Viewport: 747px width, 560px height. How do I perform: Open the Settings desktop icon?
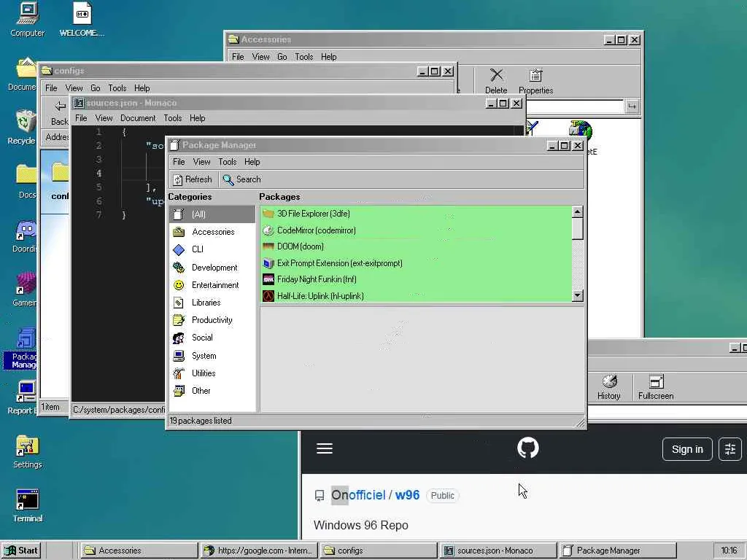tap(27, 452)
